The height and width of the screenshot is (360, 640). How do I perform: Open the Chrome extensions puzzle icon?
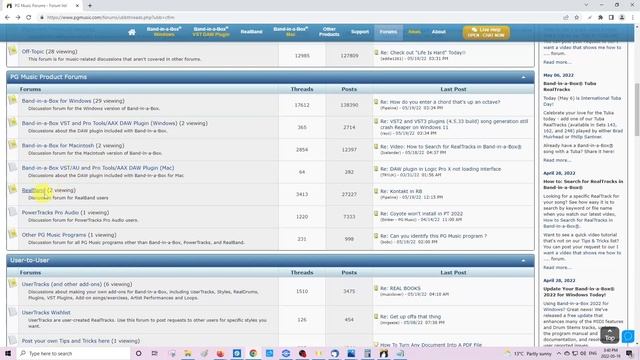coord(600,18)
